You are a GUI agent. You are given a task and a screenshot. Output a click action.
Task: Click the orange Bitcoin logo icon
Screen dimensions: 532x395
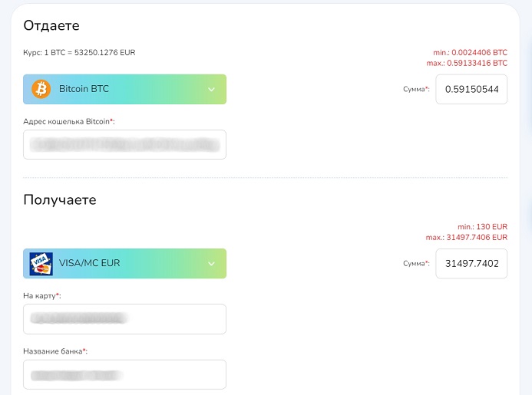[x=41, y=89]
